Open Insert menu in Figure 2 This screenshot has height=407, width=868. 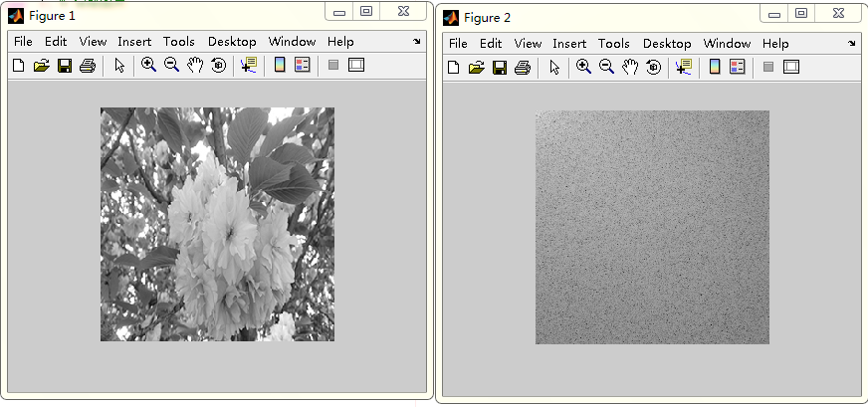click(x=569, y=43)
